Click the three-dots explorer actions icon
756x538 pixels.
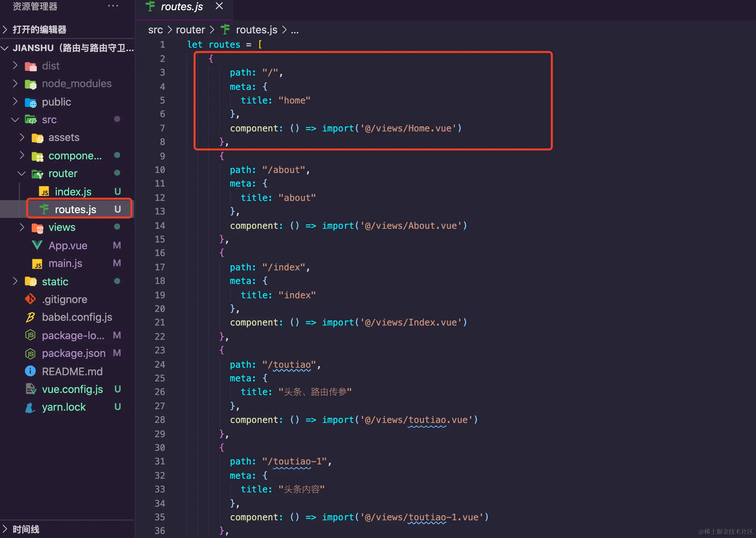coord(113,6)
